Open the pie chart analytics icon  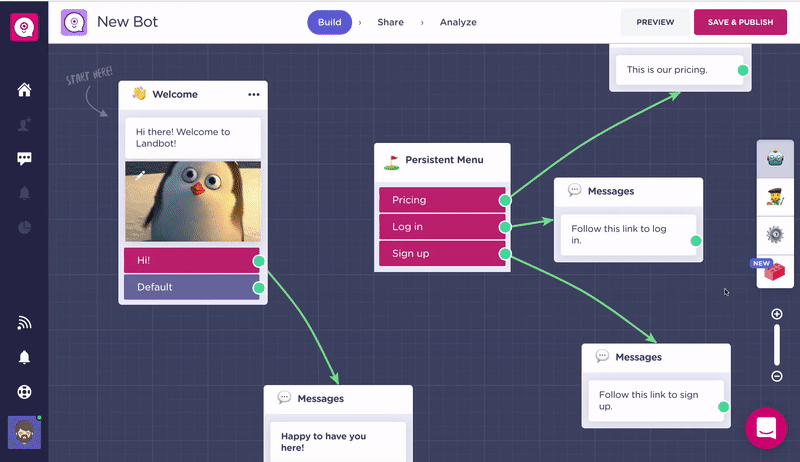(24, 227)
